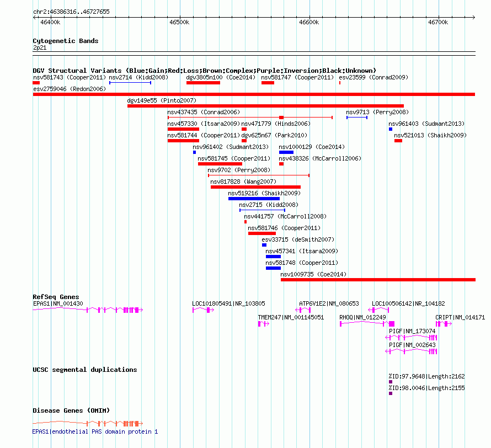Viewport: 491px width, 448px height.
Task: Open the dgv3805n100 (Coe2014) variant label
Action: click(x=221, y=77)
